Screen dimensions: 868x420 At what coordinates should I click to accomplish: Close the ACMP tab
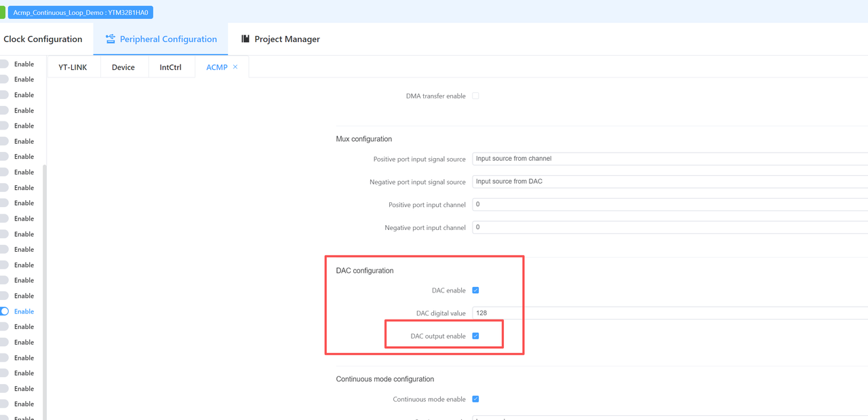[x=235, y=67]
